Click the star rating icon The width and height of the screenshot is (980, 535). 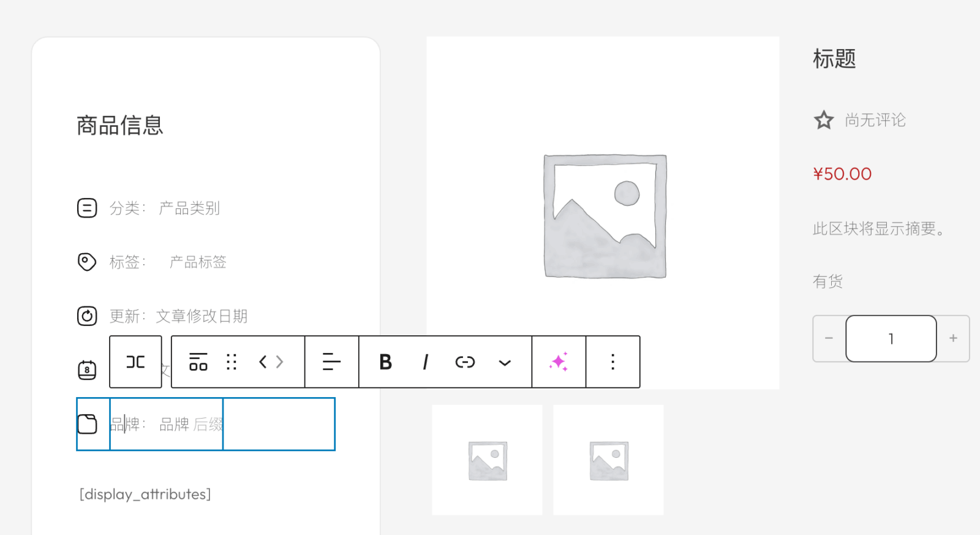click(x=824, y=120)
